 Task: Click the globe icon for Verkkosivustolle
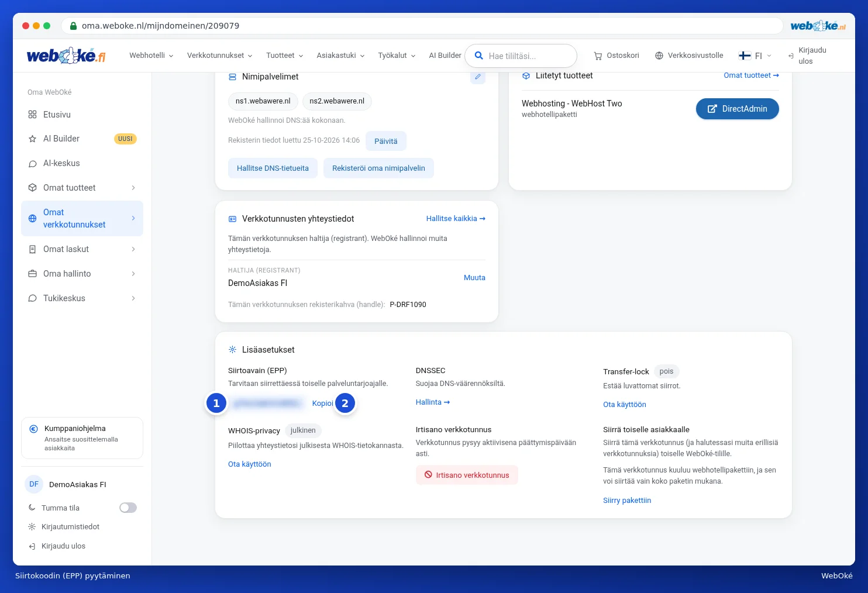click(659, 56)
